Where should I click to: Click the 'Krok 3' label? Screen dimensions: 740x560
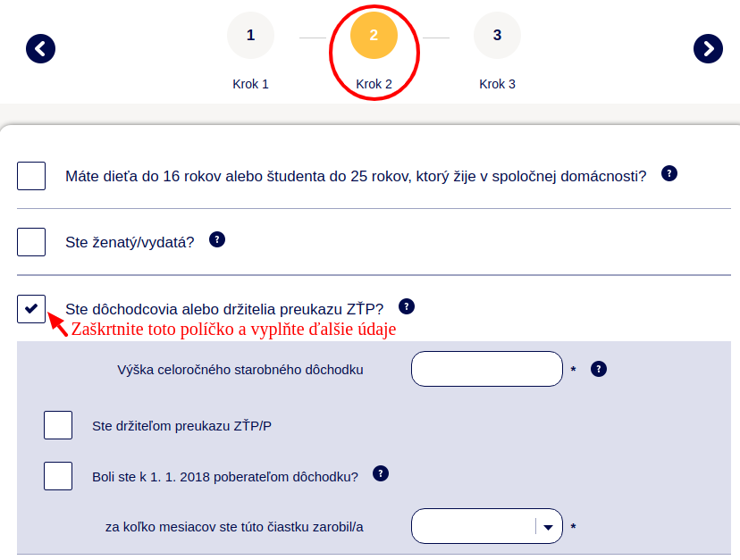click(497, 84)
